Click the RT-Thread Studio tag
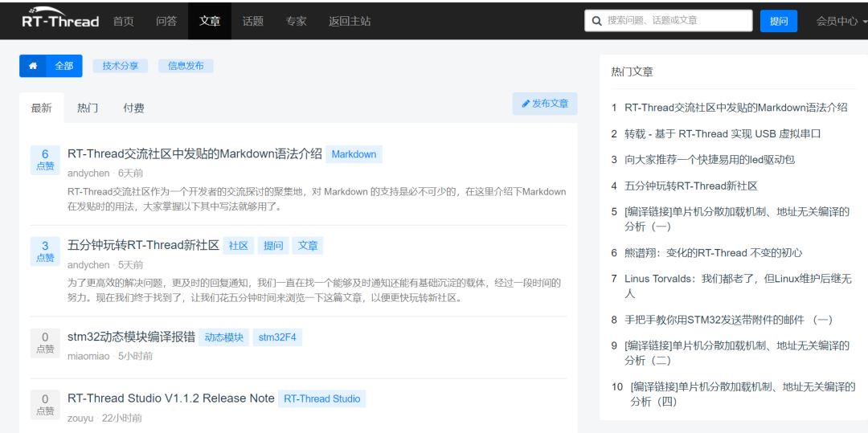 pos(321,398)
